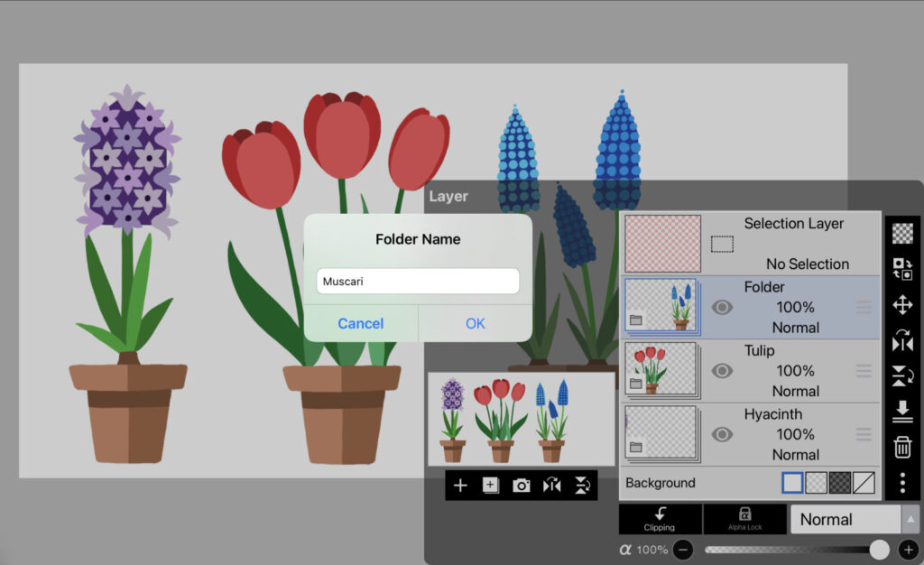
Task: Cancel the Folder Name dialog
Action: coord(361,323)
